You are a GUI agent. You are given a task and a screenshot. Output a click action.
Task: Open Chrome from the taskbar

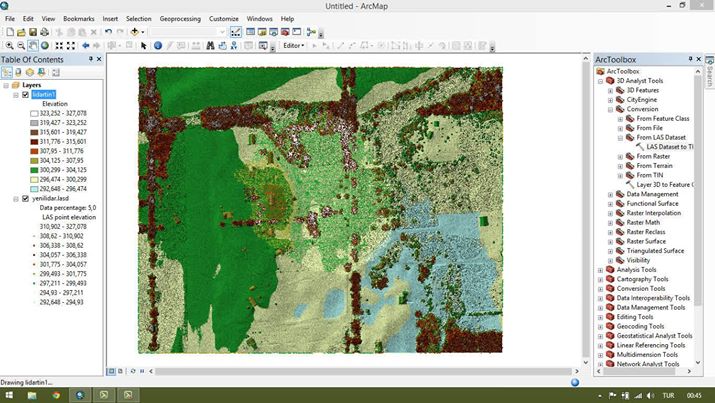pos(56,395)
